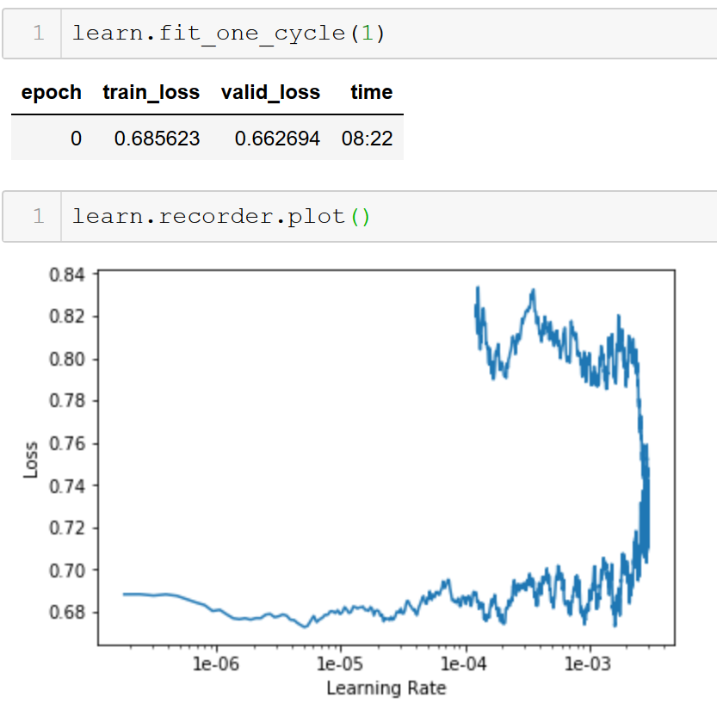
Task: Click the 0.70 y-axis tick label
Action: point(67,571)
